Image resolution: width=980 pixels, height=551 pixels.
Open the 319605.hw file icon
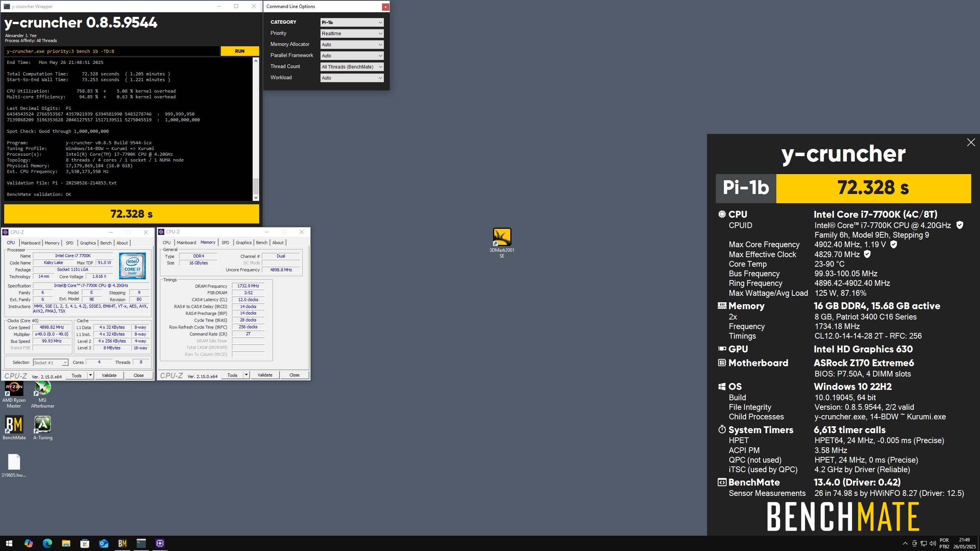14,465
